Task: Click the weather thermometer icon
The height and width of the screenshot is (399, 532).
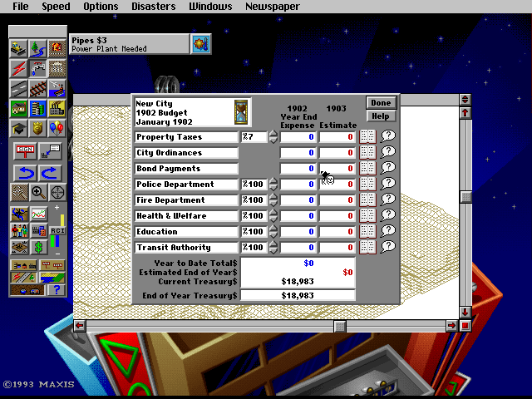Action: click(x=201, y=44)
